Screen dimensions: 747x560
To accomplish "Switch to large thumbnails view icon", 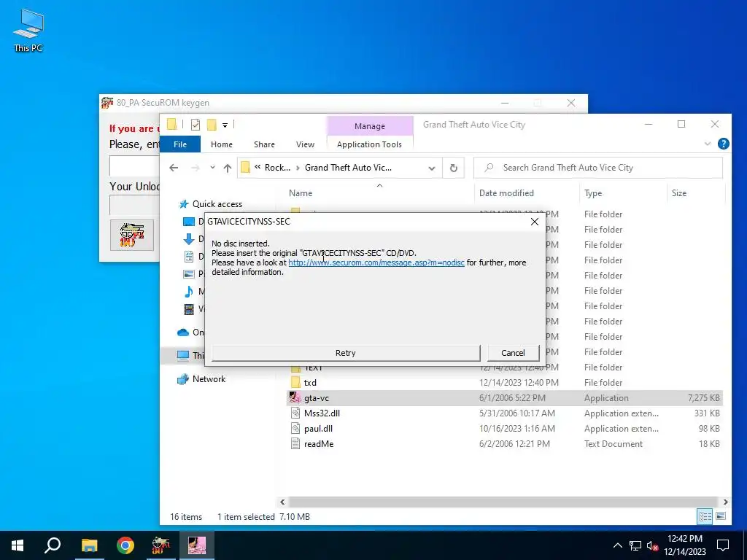I will [x=721, y=516].
